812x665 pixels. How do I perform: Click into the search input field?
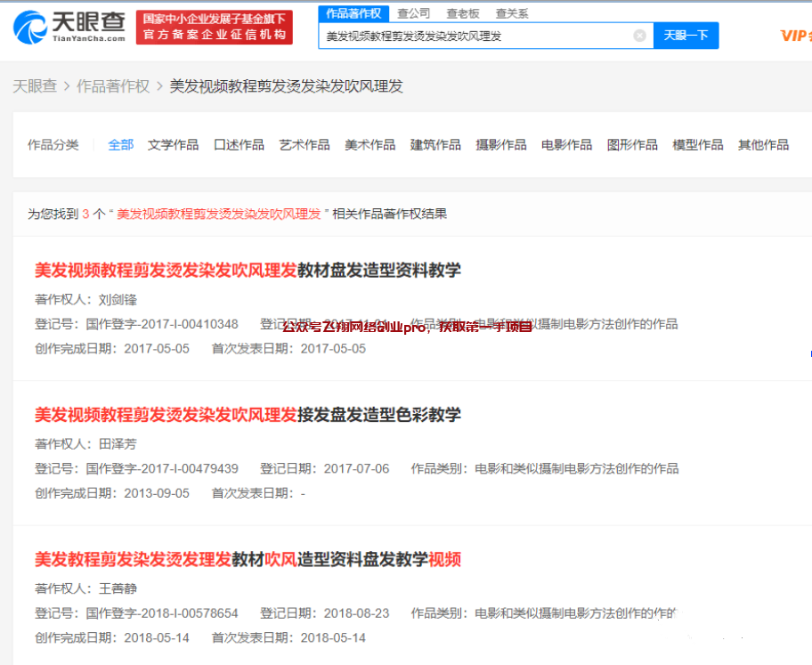pos(472,36)
